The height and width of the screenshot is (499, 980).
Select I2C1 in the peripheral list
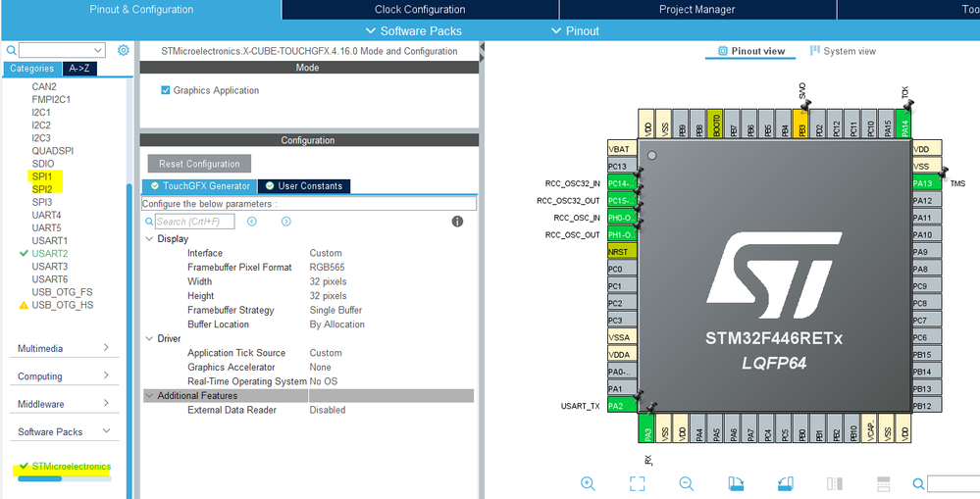(x=41, y=113)
